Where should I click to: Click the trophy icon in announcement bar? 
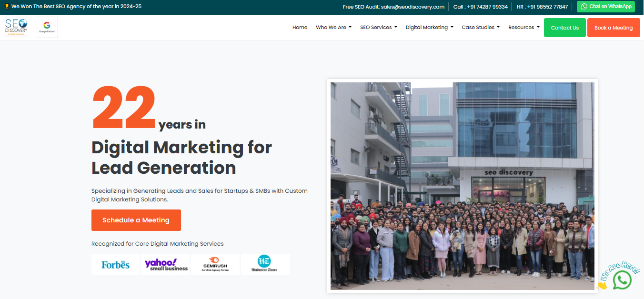tap(7, 7)
